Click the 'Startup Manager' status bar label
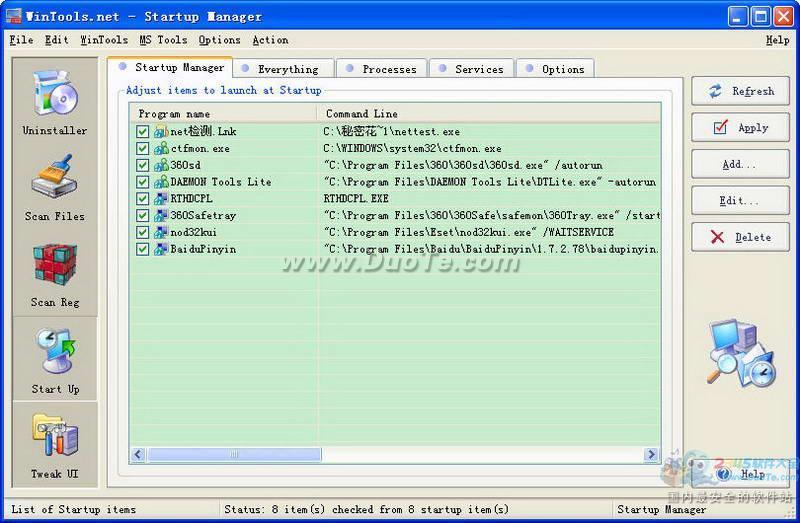800x523 pixels. click(662, 509)
